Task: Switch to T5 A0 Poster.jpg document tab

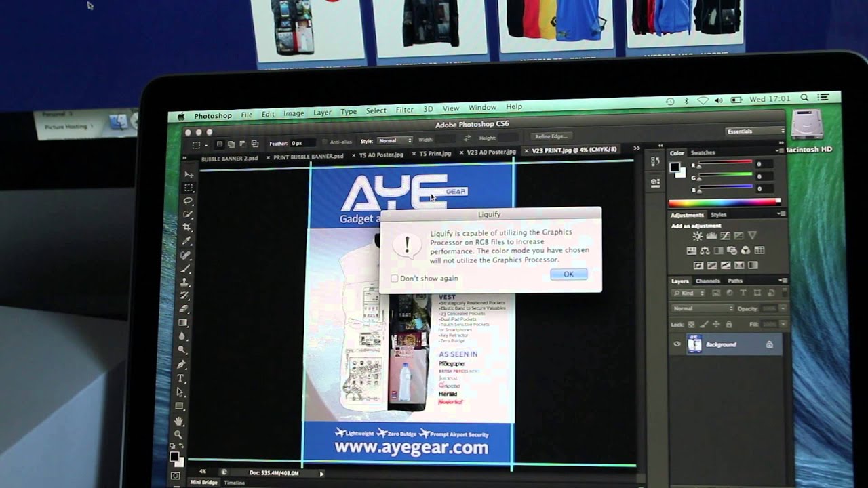Action: point(381,155)
